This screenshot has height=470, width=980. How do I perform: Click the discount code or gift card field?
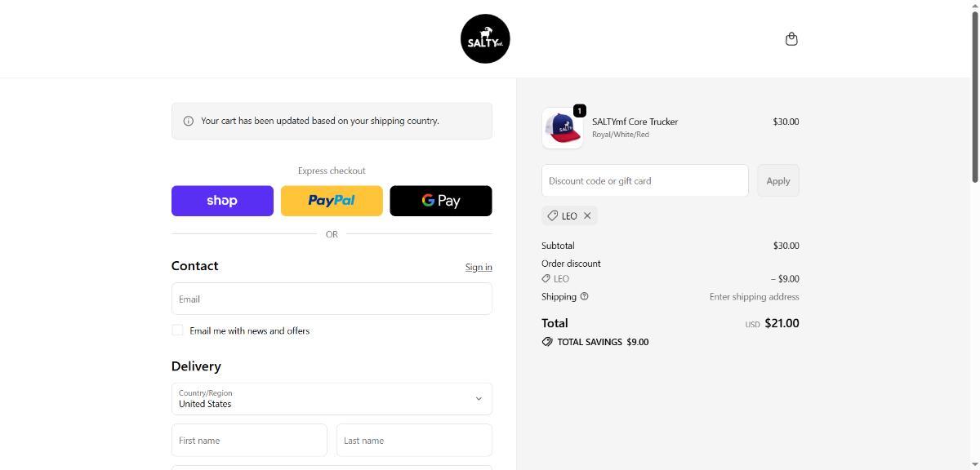[644, 180]
